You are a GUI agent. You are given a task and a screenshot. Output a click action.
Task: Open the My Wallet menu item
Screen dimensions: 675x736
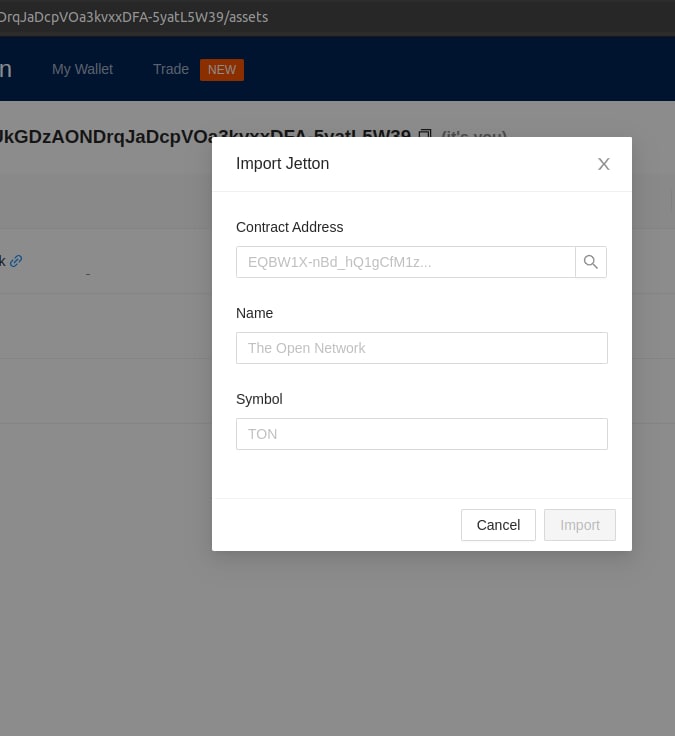(x=82, y=69)
